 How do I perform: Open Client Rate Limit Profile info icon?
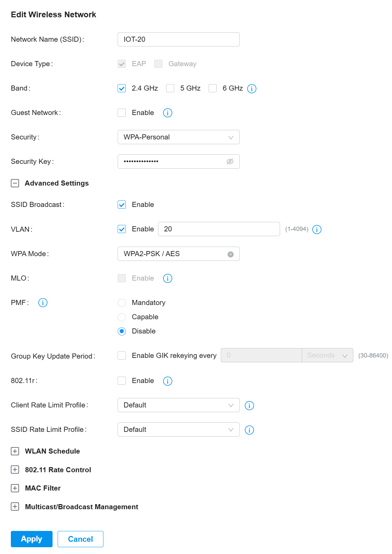tap(249, 405)
